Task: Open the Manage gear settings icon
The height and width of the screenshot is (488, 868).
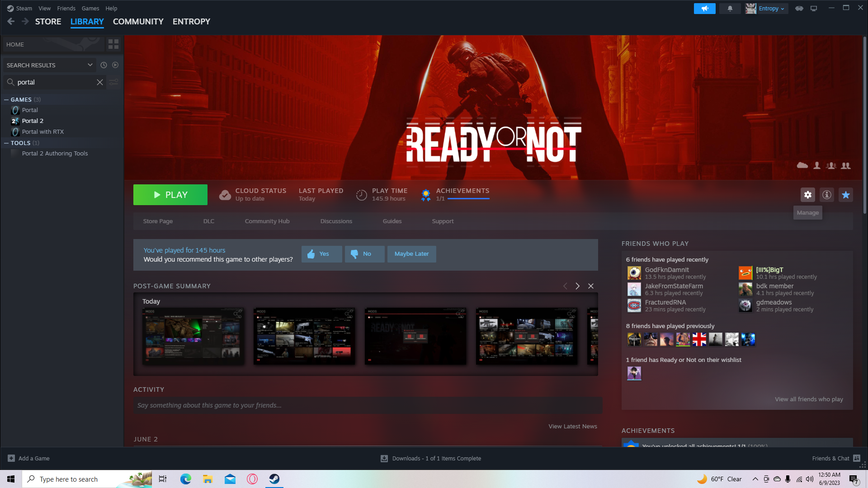Action: tap(807, 195)
